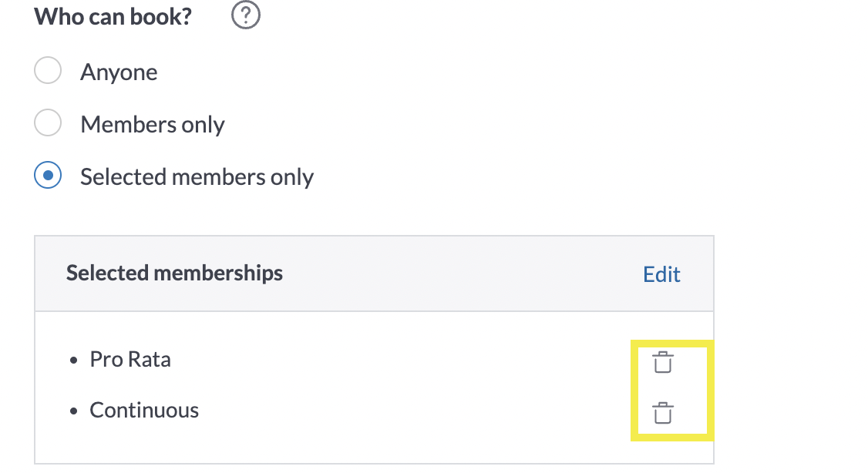Click the gray header bar between title and Edit

pyautogui.click(x=463, y=273)
